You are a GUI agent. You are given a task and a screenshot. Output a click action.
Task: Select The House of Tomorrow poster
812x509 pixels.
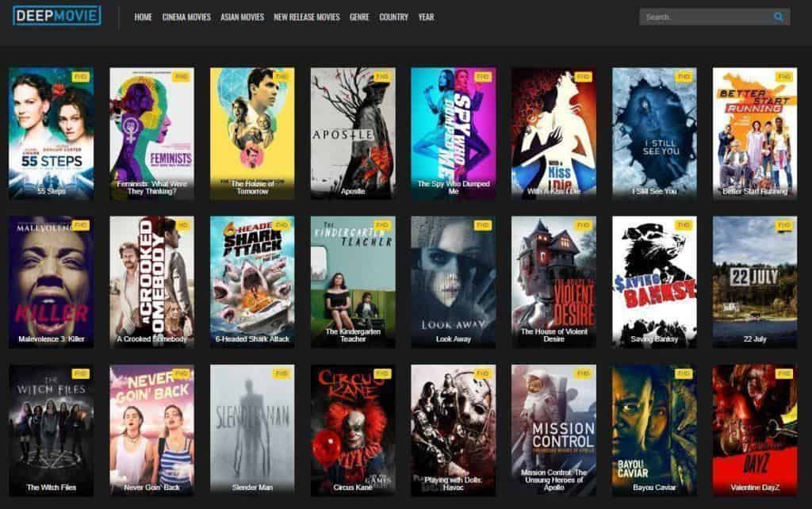252,133
